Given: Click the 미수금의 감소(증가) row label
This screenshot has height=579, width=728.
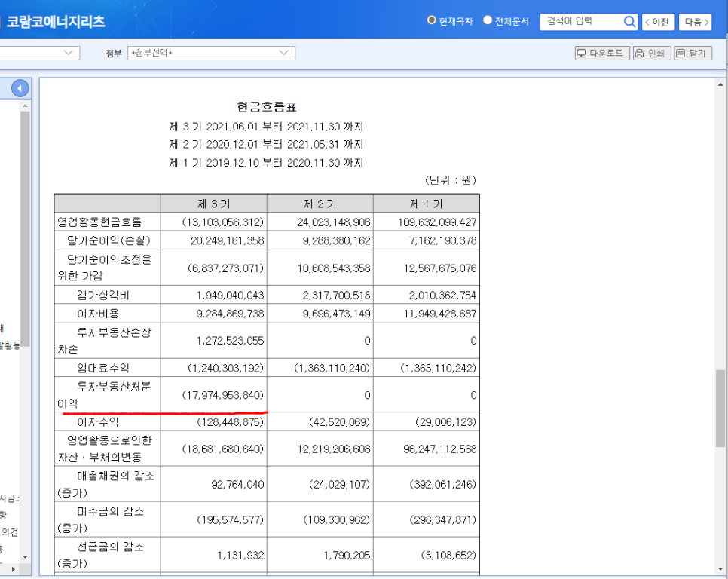Looking at the screenshot, I should point(101,519).
